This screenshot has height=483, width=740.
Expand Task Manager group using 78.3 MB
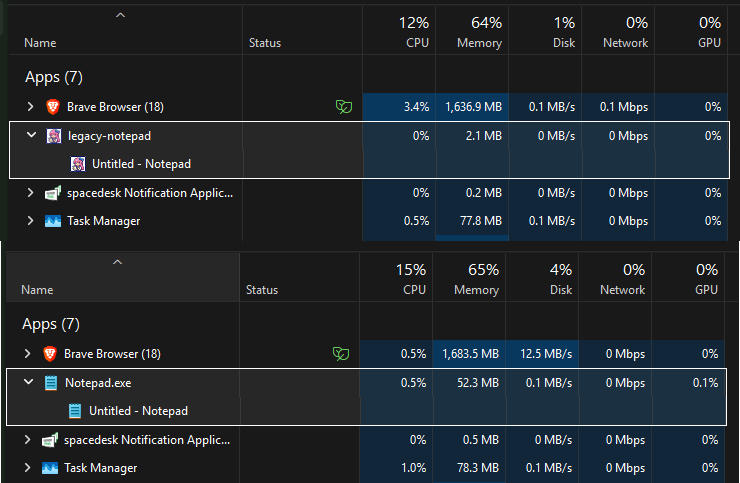coord(28,468)
